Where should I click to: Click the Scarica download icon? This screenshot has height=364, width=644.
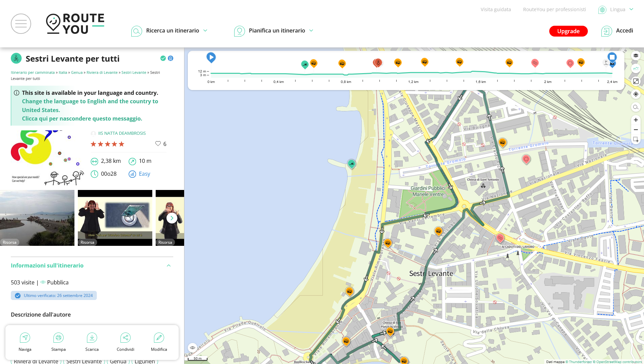[x=92, y=338]
